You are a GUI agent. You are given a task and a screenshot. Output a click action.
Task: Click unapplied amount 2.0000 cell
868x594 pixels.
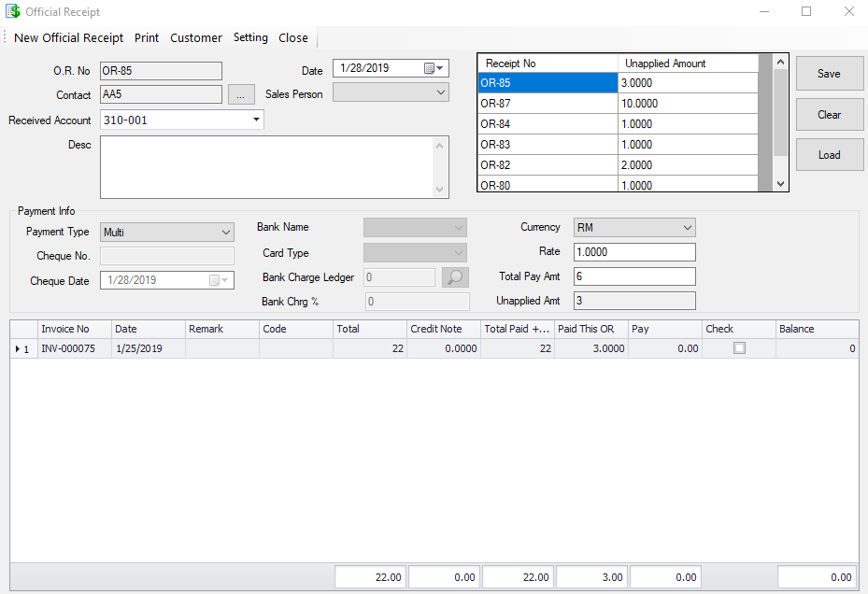pos(688,165)
